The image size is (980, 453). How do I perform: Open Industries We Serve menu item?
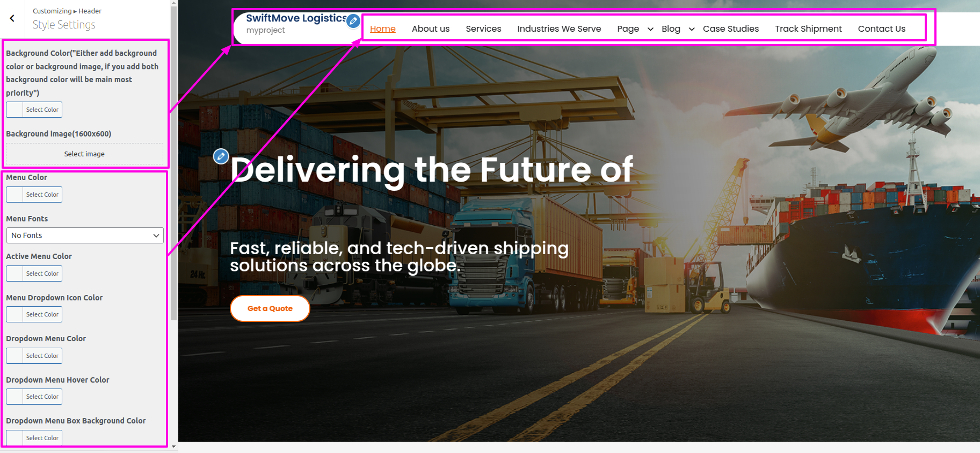click(x=559, y=29)
